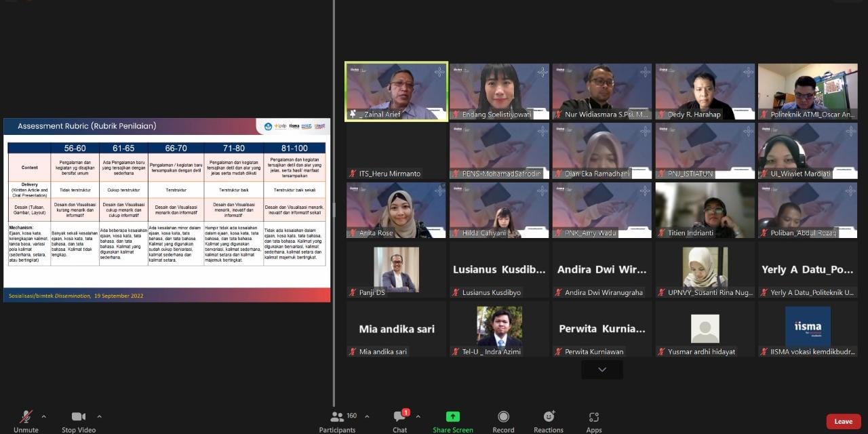Select UI_Wiwiet Mardiati's video tile
Screen dimensions: 868x434
click(x=808, y=151)
